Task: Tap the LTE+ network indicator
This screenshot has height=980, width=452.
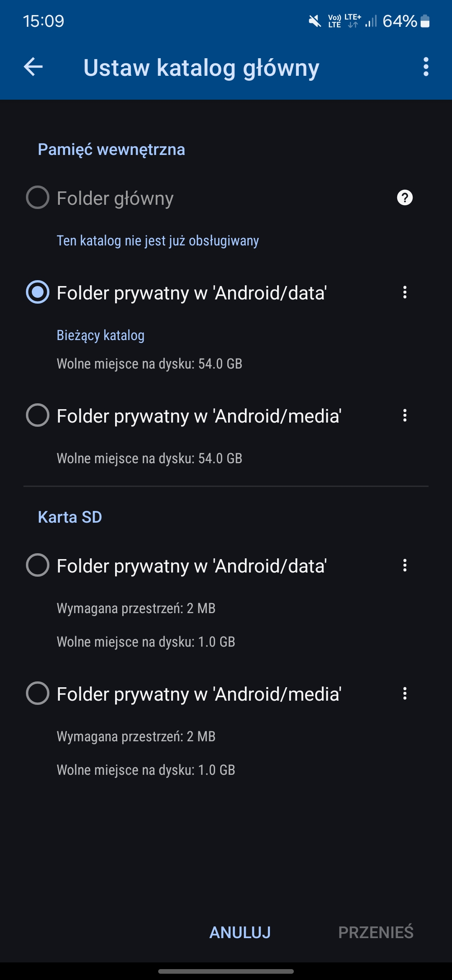Action: point(353,21)
